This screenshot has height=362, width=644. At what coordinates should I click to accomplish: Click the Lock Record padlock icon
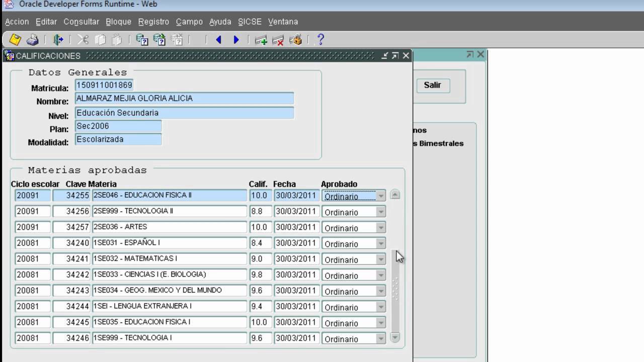point(295,40)
